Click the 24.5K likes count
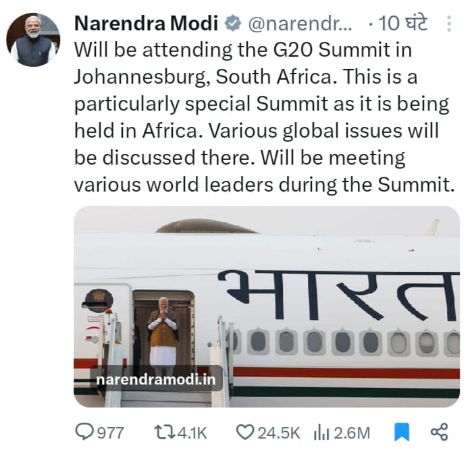The height and width of the screenshot is (450, 476). [276, 432]
